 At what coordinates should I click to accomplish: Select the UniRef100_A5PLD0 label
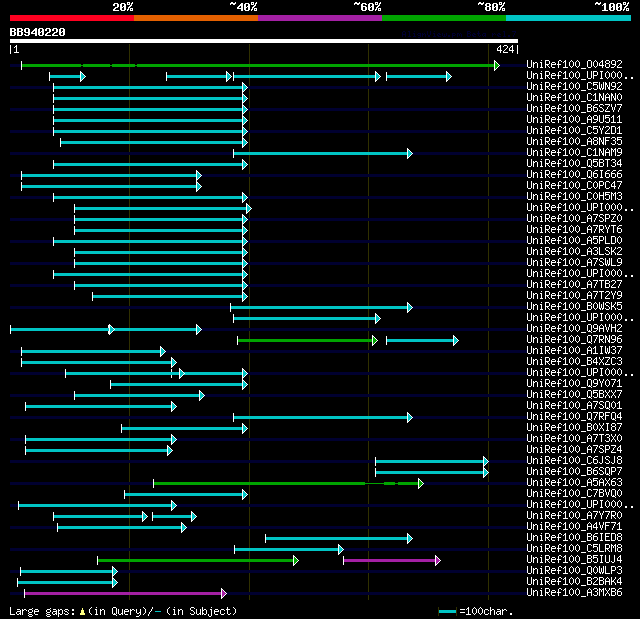coord(574,240)
